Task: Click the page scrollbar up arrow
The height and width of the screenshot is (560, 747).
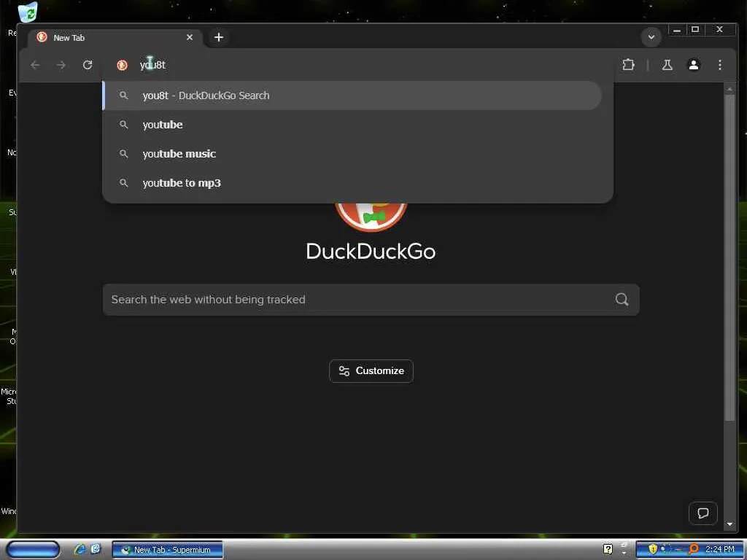Action: tap(729, 89)
